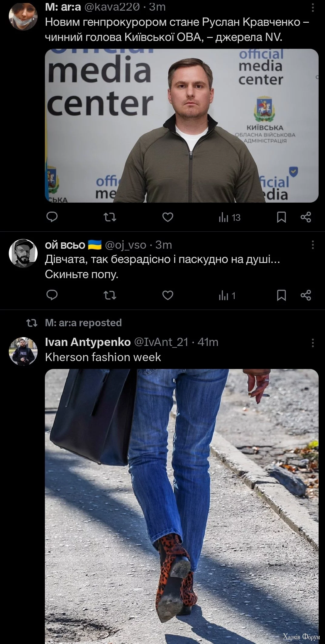Share the oj_vso tweet
This screenshot has width=325, height=644.
[306, 295]
